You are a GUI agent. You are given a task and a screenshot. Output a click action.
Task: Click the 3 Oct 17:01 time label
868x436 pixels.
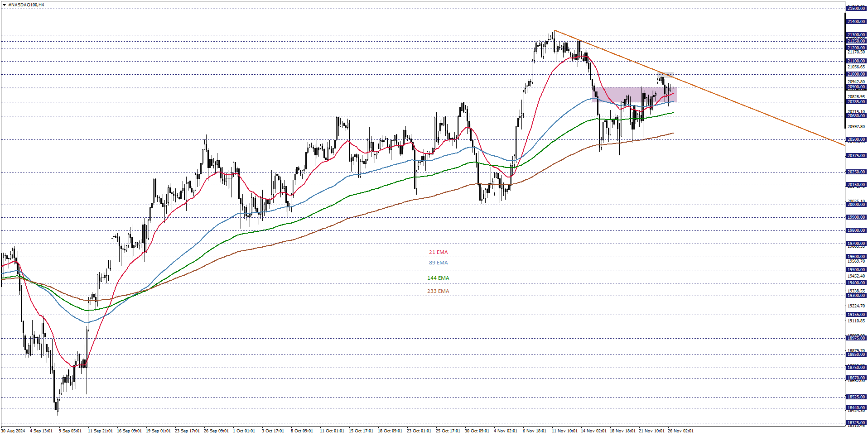(x=273, y=431)
